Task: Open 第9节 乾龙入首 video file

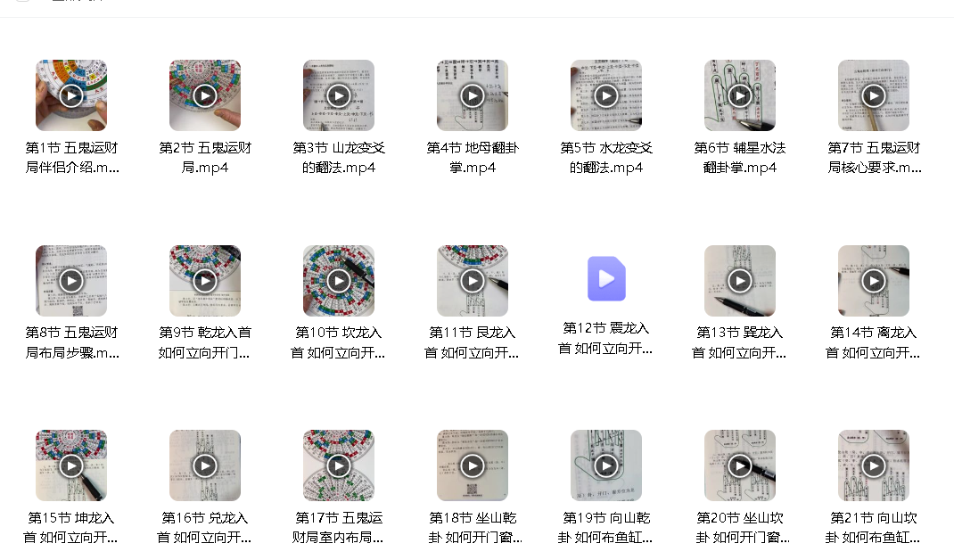Action: click(205, 281)
